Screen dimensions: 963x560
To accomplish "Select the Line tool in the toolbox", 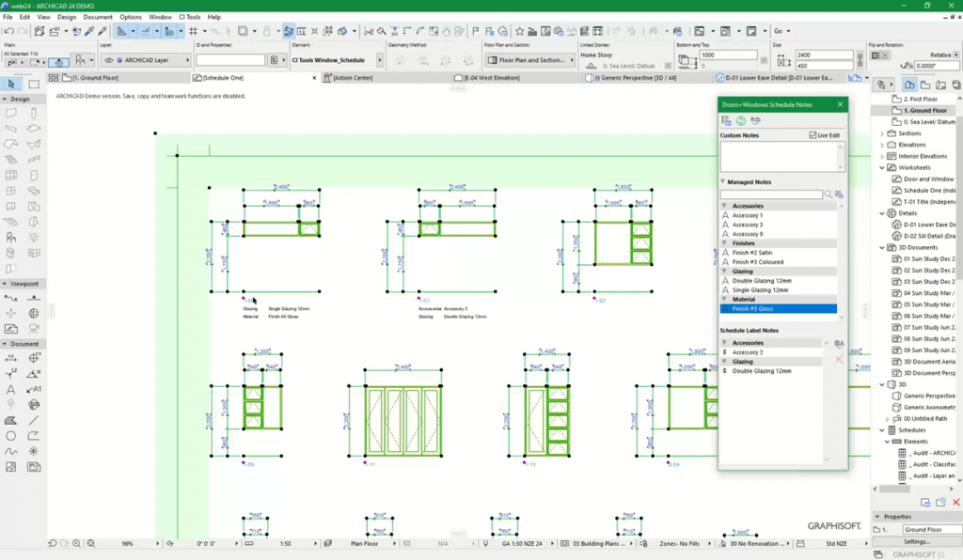I will (34, 420).
